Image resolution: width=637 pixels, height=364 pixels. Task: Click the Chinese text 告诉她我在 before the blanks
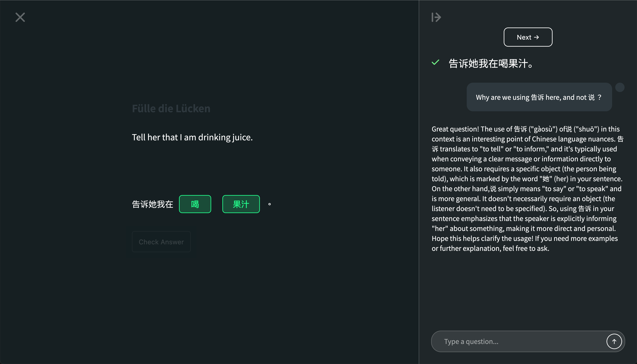coord(152,204)
